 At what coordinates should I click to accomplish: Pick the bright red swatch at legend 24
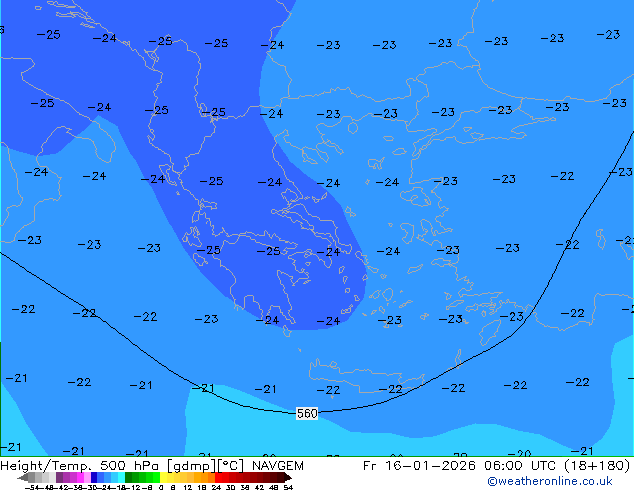click(218, 477)
